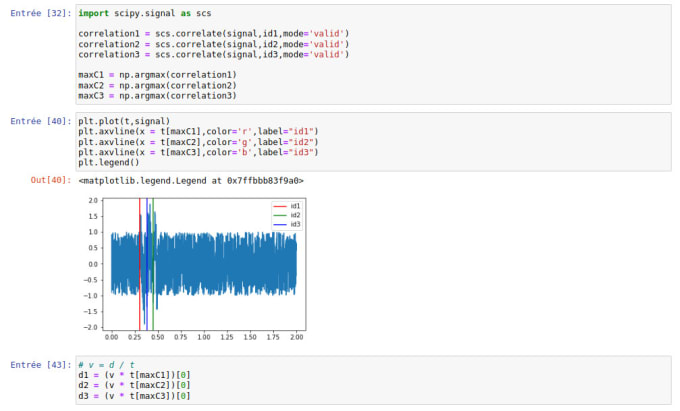Click the 1.00 x-axis tick label
Image resolution: width=680 pixels, height=411 pixels.
[x=204, y=337]
